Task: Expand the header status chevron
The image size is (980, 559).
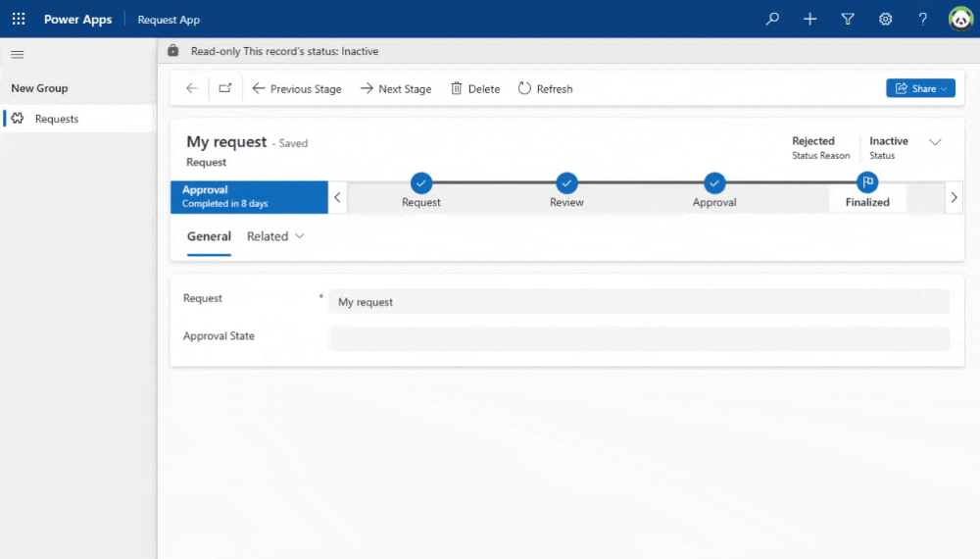Action: point(935,142)
